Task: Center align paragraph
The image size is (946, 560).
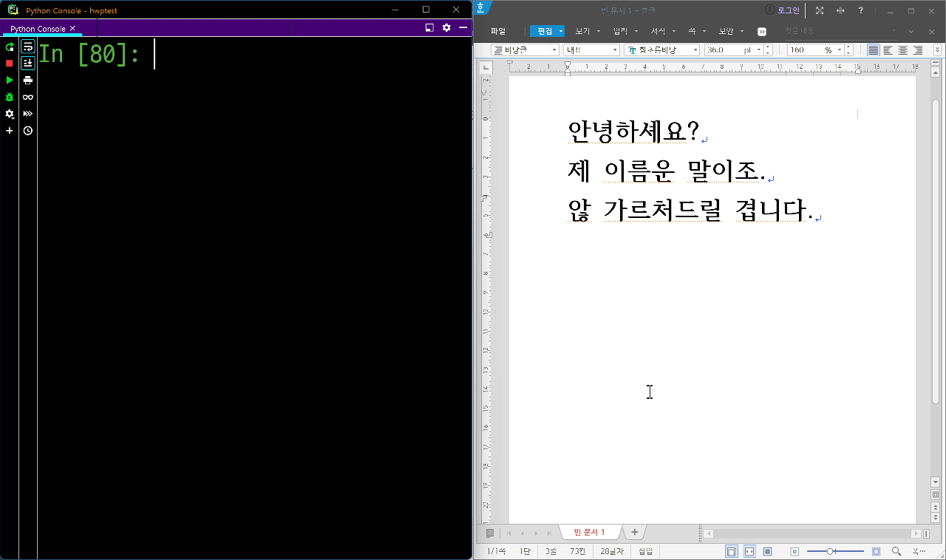Action: tap(903, 50)
